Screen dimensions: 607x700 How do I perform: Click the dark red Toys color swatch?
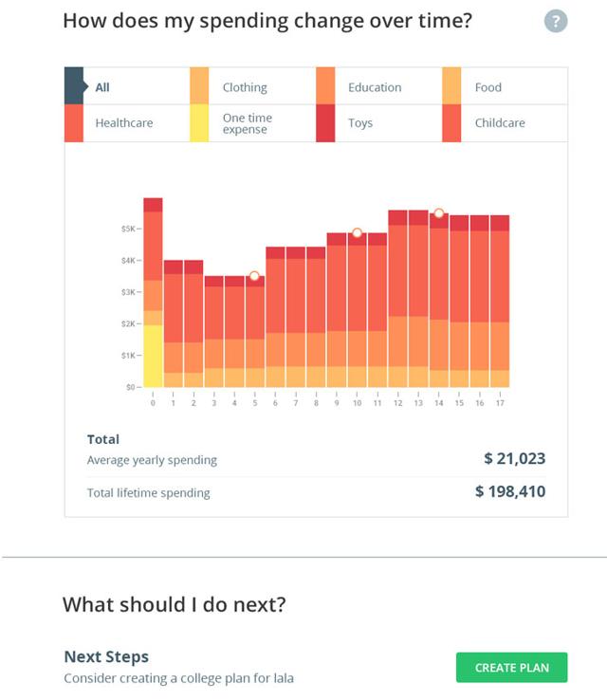325,123
